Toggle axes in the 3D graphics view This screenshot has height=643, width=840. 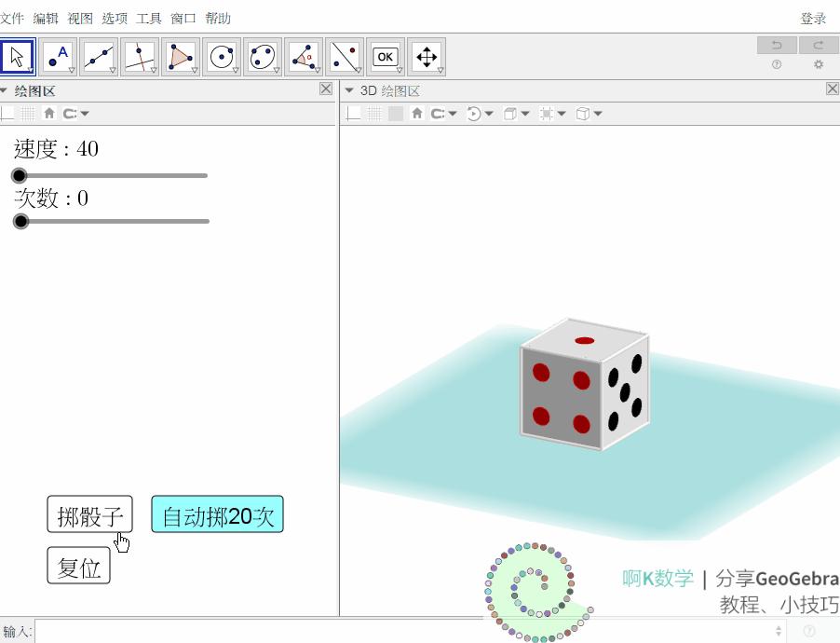click(x=354, y=114)
